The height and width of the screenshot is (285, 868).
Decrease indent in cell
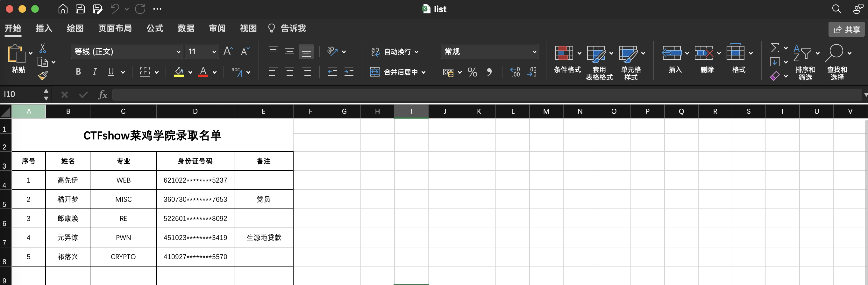point(332,72)
